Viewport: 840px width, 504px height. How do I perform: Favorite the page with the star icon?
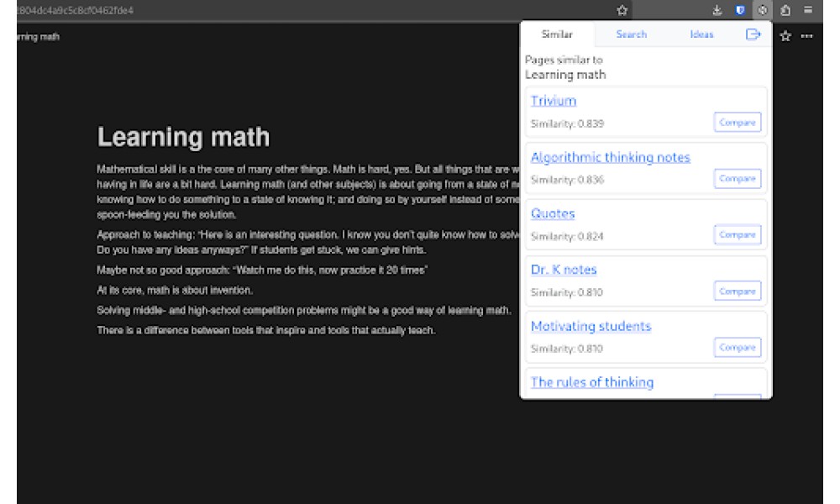pyautogui.click(x=785, y=36)
